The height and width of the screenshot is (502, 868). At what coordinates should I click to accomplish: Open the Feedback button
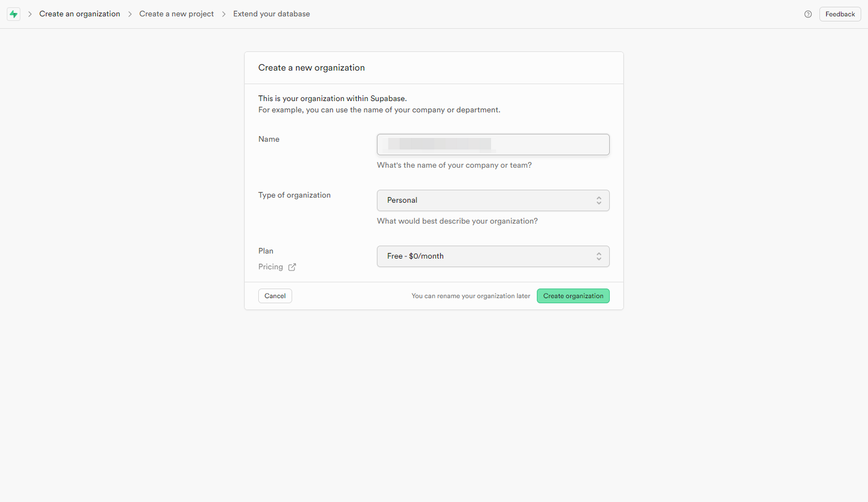click(x=840, y=14)
